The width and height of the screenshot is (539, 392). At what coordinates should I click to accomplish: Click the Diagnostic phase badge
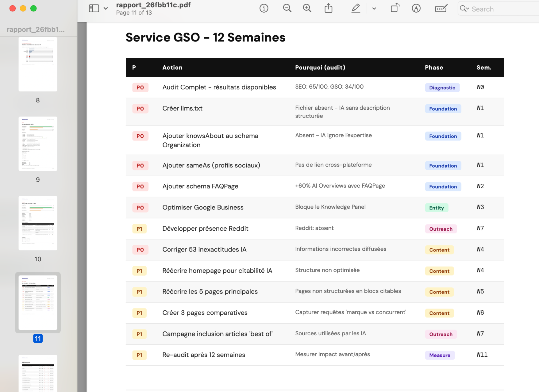pos(442,87)
